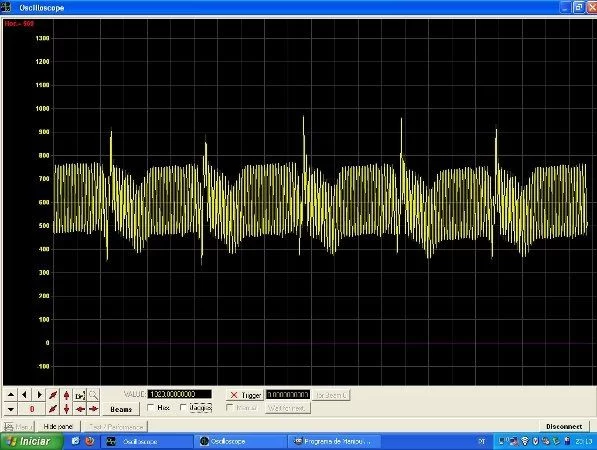Click the trigger value field

[288, 395]
